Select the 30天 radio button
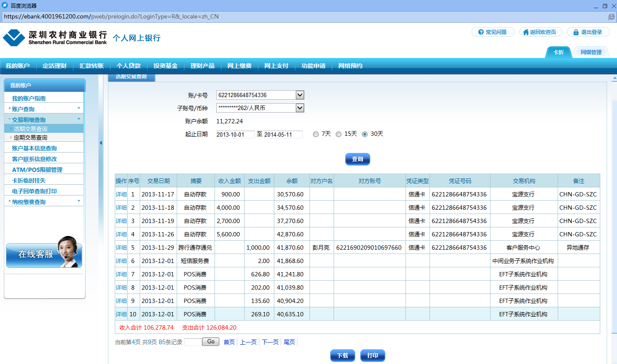The width and height of the screenshot is (617, 364). 365,134
